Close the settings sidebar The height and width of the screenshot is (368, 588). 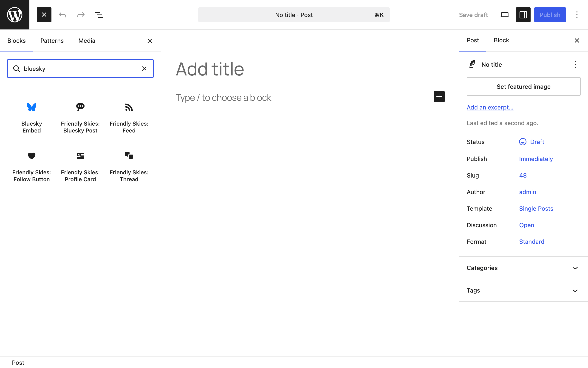click(x=577, y=40)
